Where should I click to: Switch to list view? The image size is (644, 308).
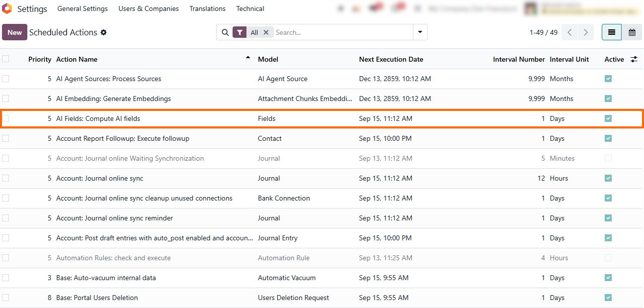click(x=612, y=32)
